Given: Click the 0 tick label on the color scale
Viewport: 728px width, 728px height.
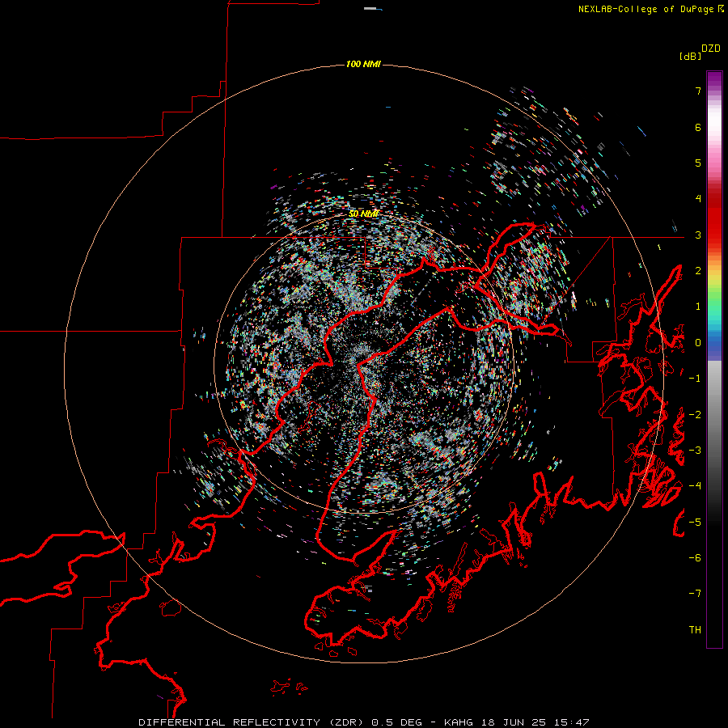Looking at the screenshot, I should click(x=698, y=343).
